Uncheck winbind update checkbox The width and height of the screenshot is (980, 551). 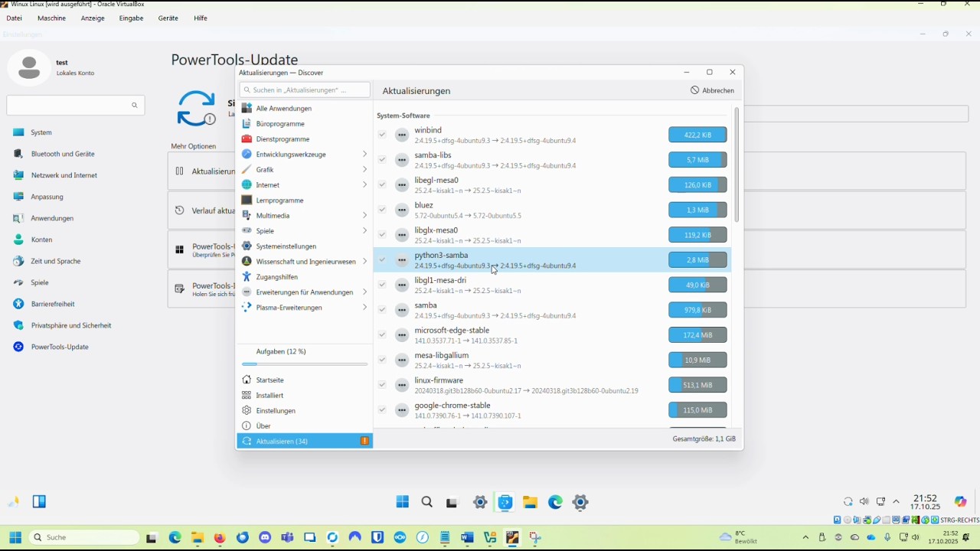pos(382,135)
